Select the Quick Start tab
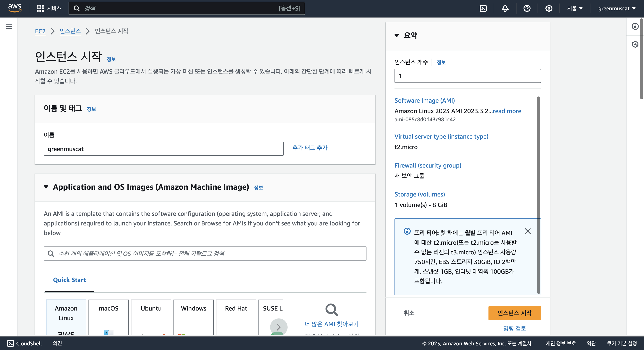 (69, 280)
